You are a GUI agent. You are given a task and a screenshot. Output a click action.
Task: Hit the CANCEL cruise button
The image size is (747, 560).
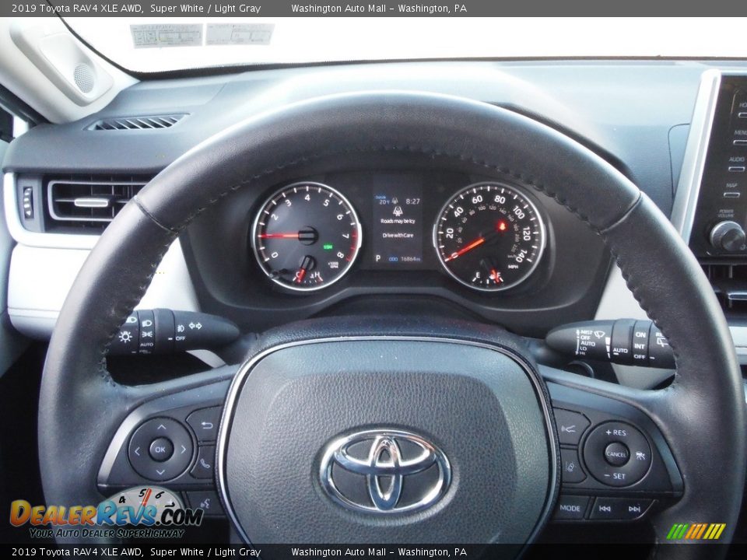point(616,453)
